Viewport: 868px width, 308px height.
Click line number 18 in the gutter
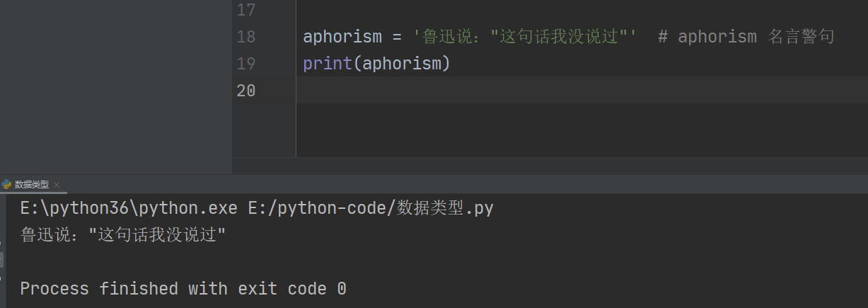point(245,37)
